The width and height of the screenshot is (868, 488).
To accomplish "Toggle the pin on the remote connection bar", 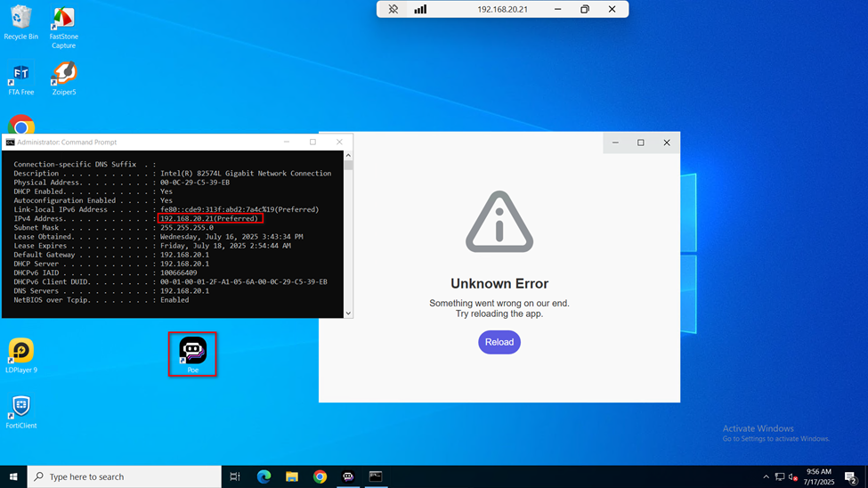I will [x=393, y=9].
